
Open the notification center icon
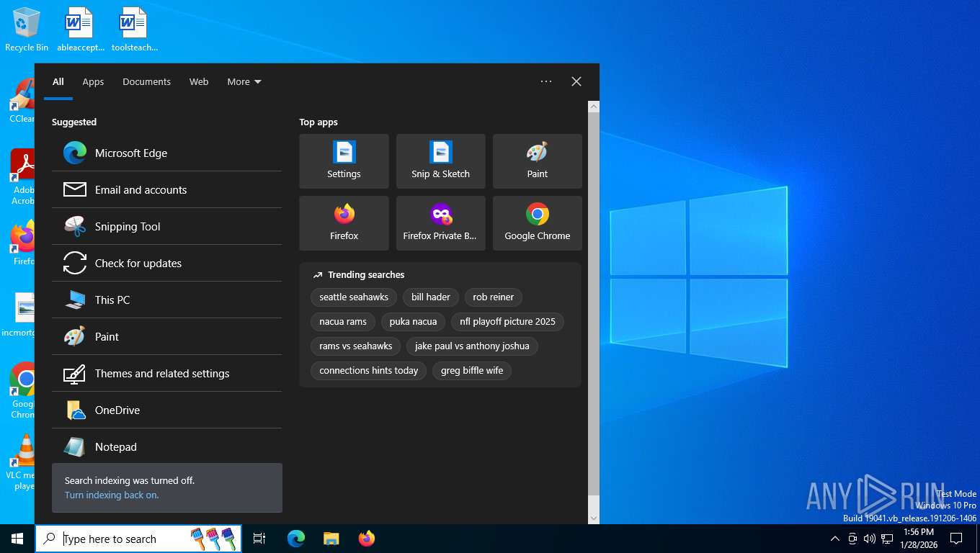pyautogui.click(x=956, y=539)
